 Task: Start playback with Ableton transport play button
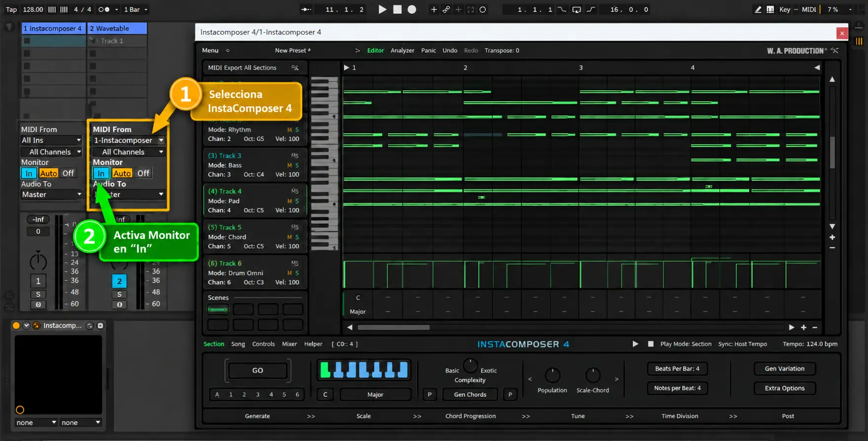382,9
